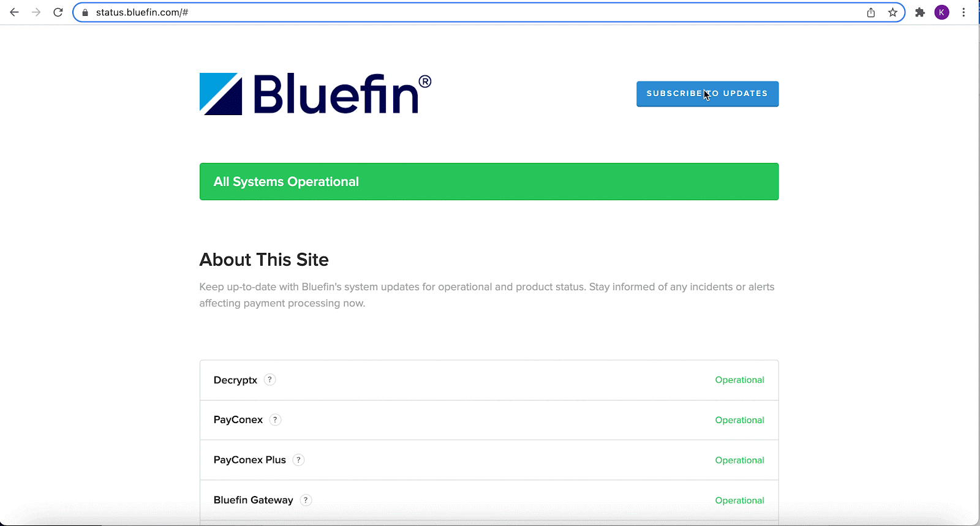
Task: Click the paragraph starting 'Keep up-to-date with Bluefin's'
Action: tap(487, 295)
